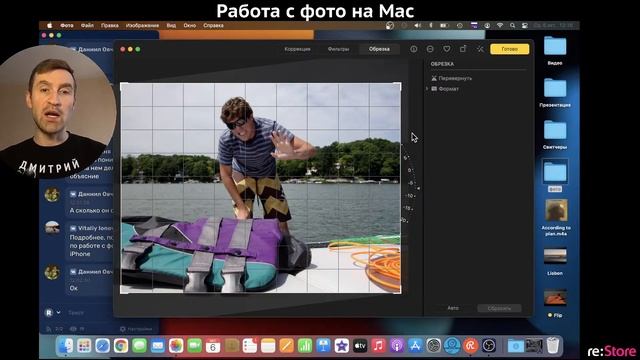Open Music from the Dock
The width and height of the screenshot is (640, 360).
pos(378,346)
